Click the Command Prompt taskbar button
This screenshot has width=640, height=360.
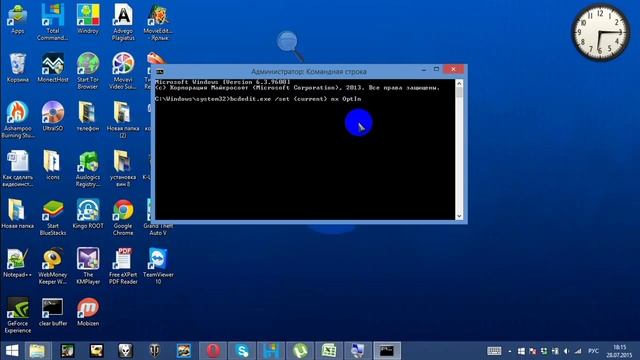coord(387,351)
